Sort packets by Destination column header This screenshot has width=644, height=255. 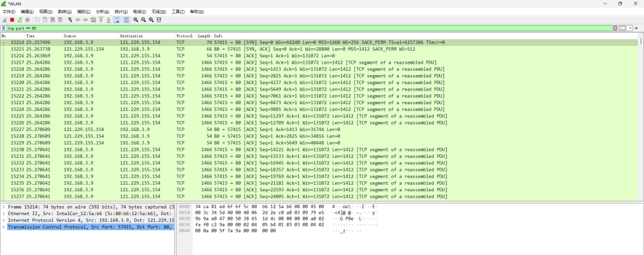click(147, 36)
